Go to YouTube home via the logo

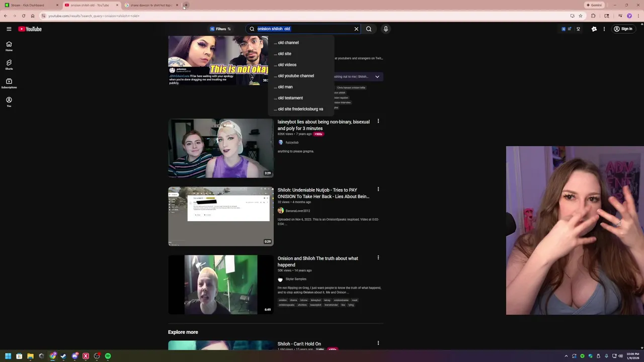coord(30,29)
